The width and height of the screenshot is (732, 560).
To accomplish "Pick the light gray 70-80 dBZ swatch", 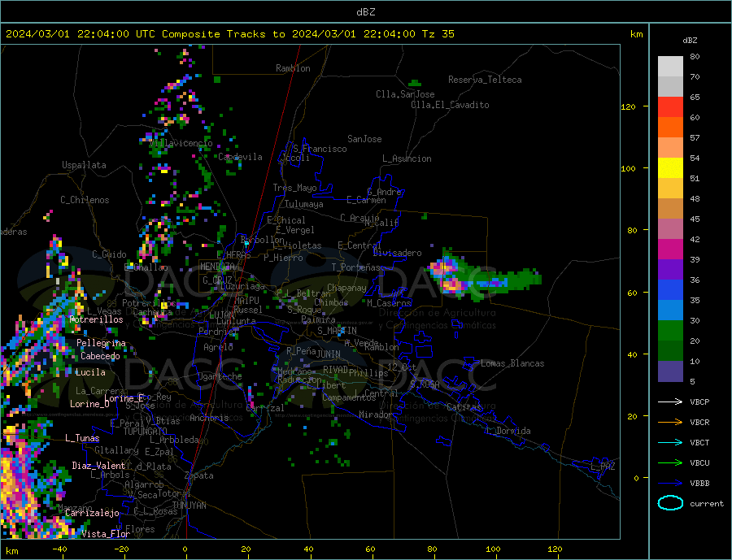I will (670, 67).
